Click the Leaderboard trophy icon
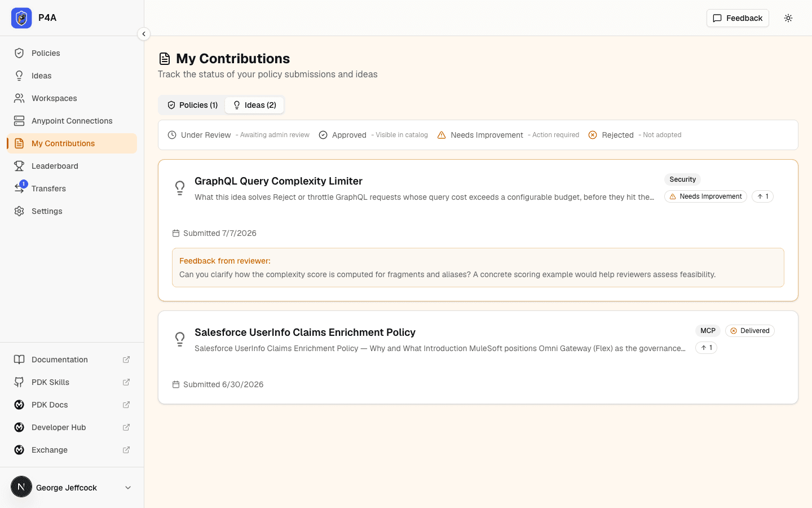The width and height of the screenshot is (812, 508). 19,166
